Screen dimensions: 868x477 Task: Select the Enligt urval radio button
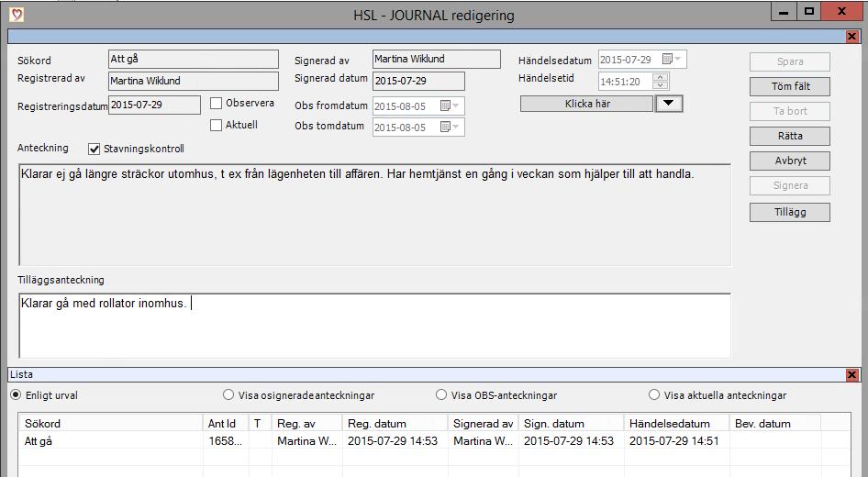(x=16, y=395)
